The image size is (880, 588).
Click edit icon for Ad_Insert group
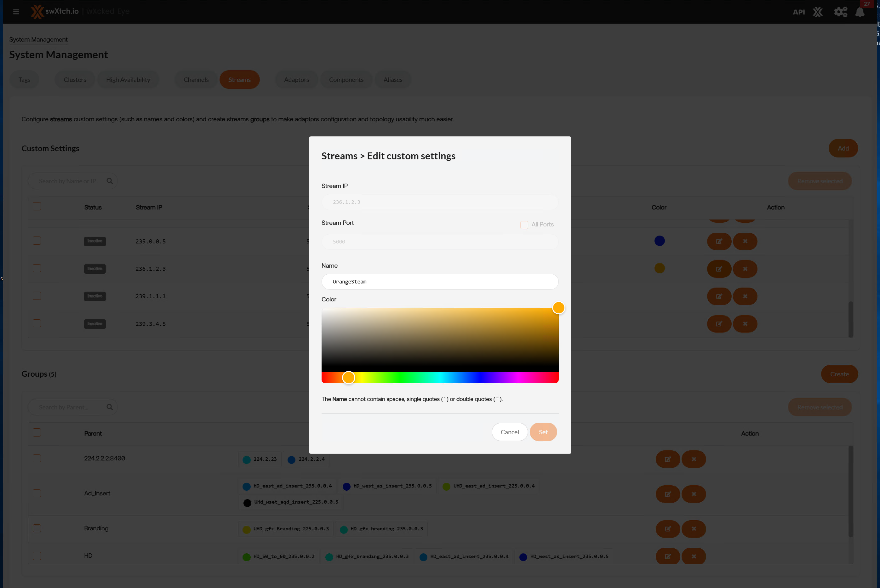pyautogui.click(x=667, y=494)
